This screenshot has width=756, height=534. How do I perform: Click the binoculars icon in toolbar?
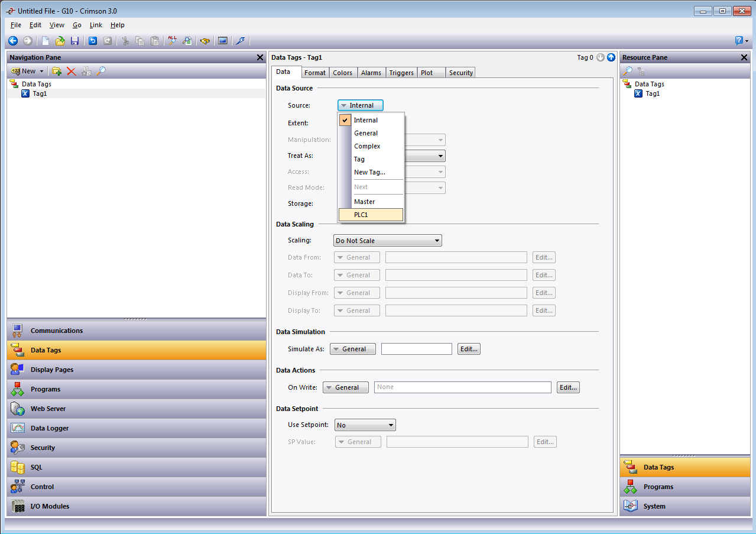point(205,41)
